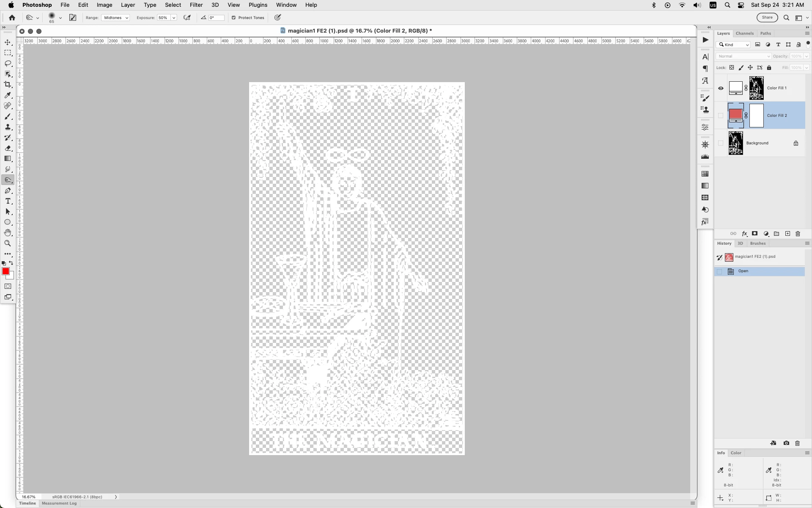812x508 pixels.
Task: Select the Hand tool
Action: click(8, 233)
